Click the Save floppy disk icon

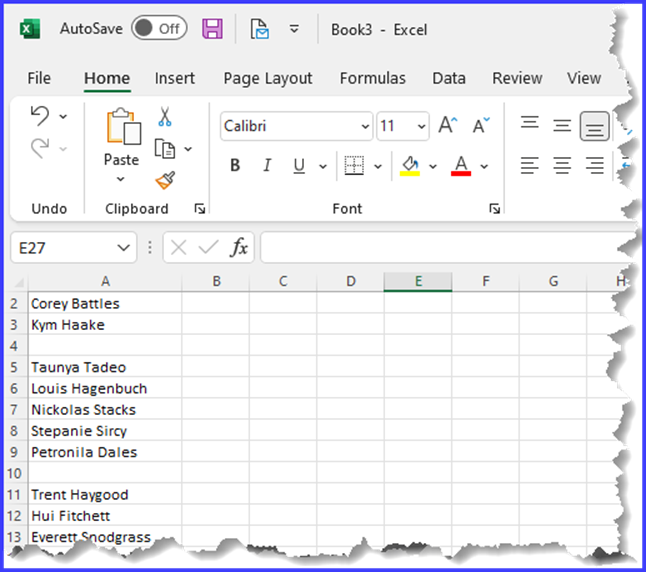coord(212,29)
